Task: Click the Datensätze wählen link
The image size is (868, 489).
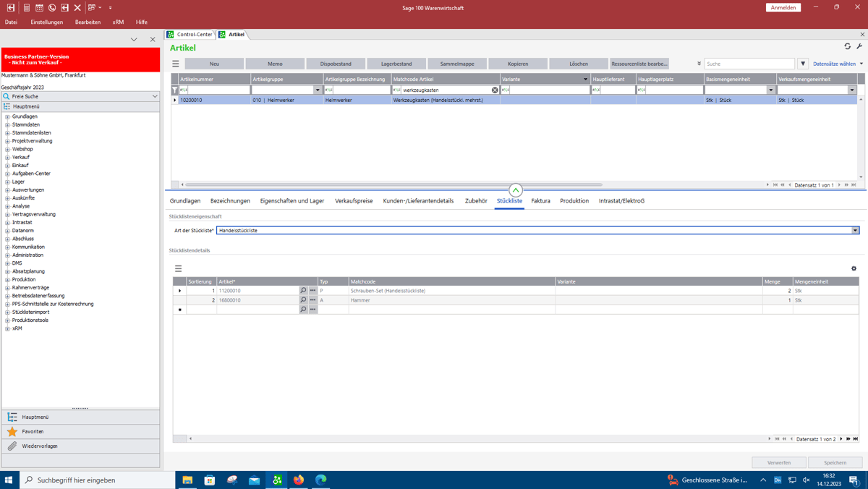Action: point(834,64)
